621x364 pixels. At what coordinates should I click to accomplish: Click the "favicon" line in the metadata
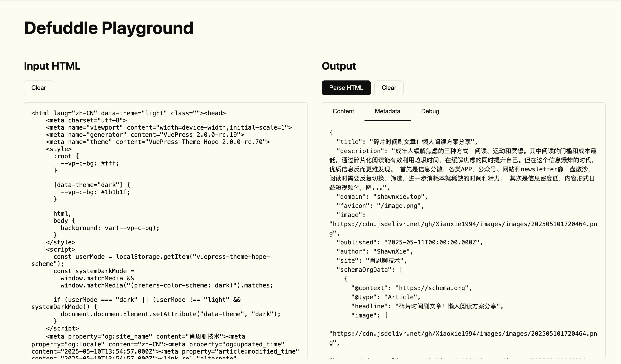[x=380, y=206]
